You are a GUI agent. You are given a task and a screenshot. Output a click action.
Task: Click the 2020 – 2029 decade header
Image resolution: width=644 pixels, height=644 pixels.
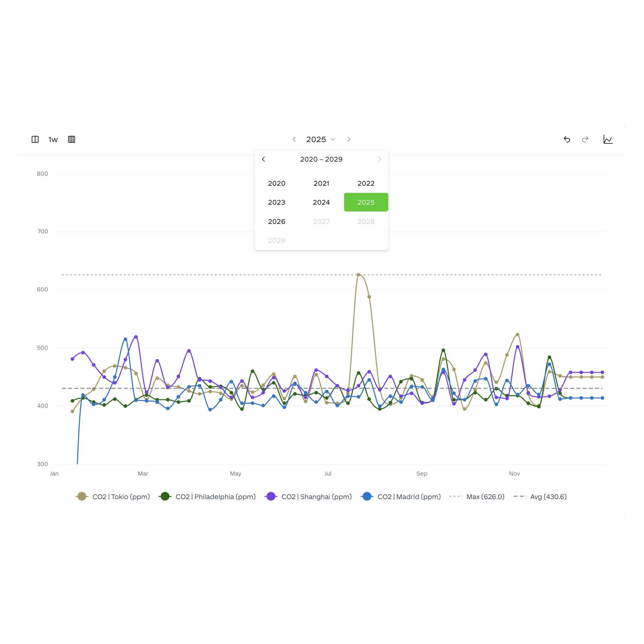point(321,159)
